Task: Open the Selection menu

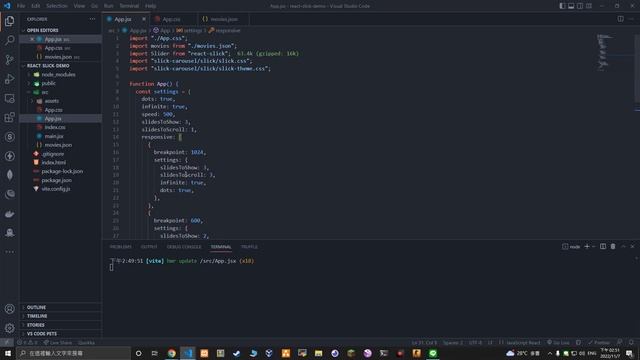Action: (x=57, y=6)
